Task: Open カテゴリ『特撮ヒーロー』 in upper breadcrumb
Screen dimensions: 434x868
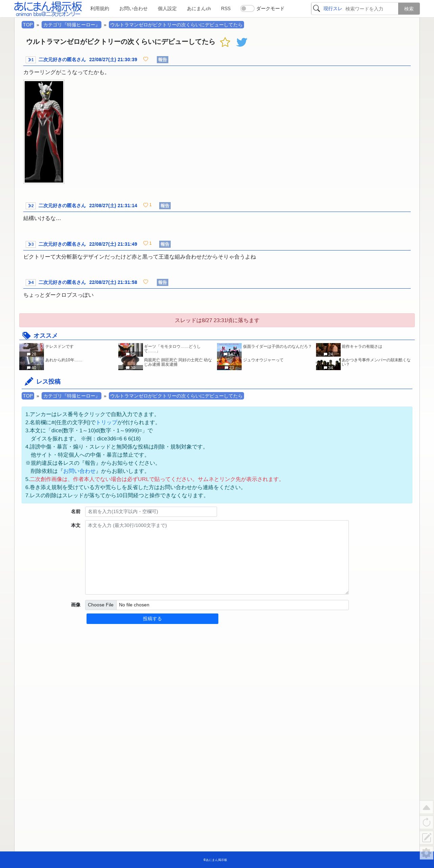Action: 71,25
